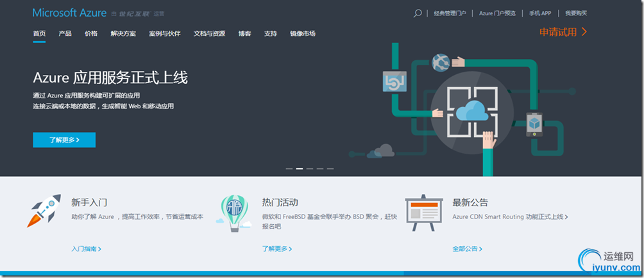Click 助你了解 Azure description text
This screenshot has height=278, width=644.
(137, 217)
